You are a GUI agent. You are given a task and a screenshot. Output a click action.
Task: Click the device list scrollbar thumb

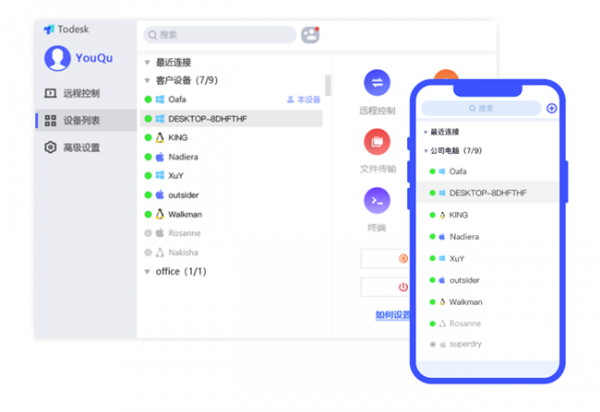point(328,85)
